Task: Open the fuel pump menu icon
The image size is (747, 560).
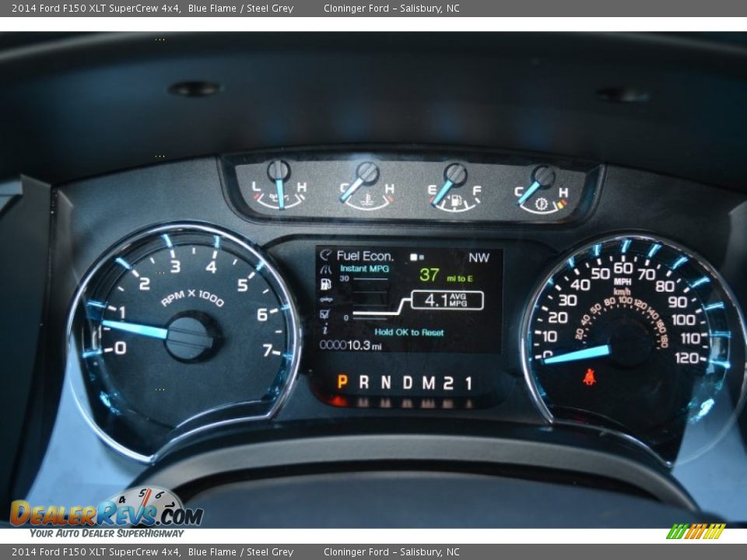Action: (x=325, y=285)
